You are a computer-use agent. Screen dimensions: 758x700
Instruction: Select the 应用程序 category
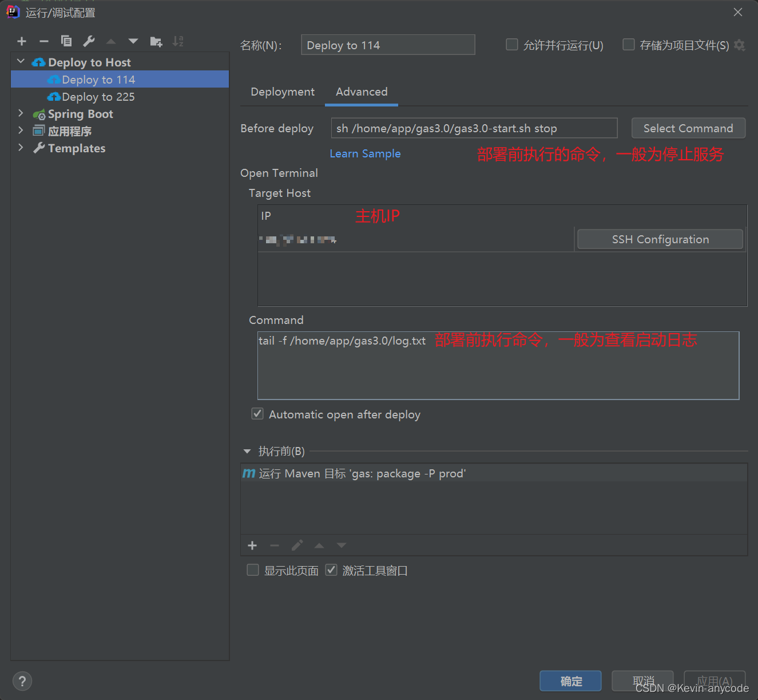tap(70, 131)
